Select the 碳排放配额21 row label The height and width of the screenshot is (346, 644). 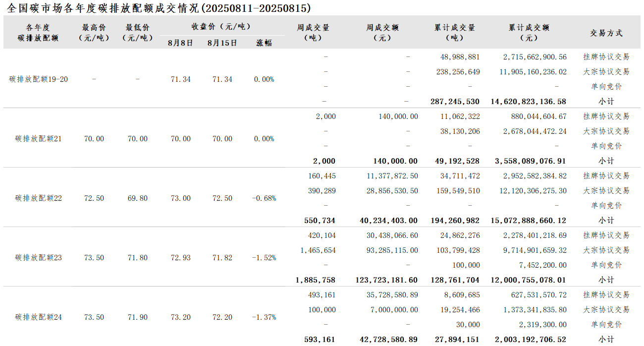coord(39,139)
